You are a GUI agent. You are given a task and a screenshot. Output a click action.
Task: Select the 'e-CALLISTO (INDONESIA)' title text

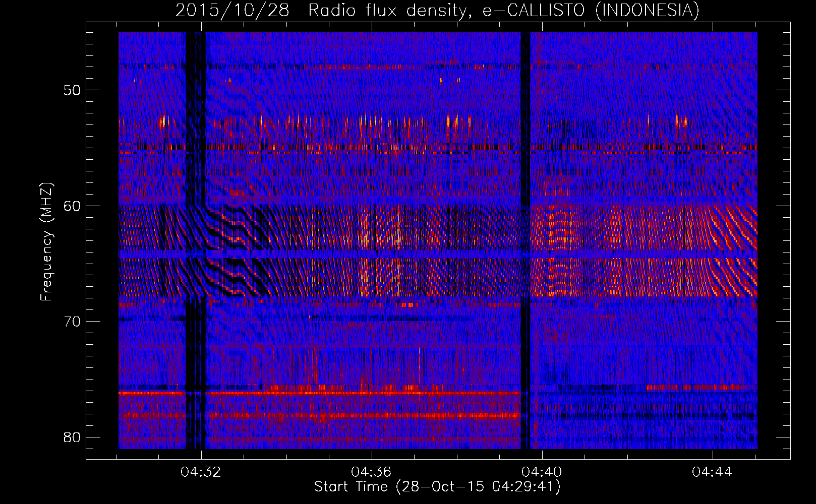coord(591,11)
